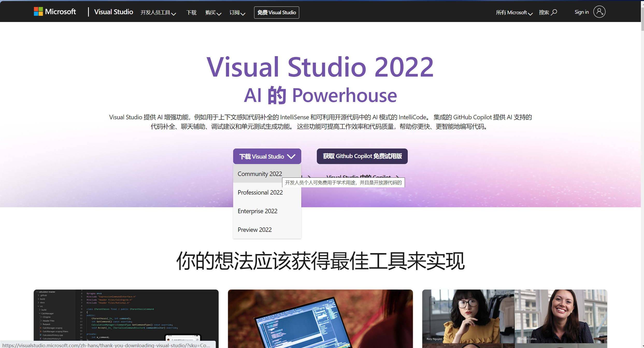Expand the 订阅 menu
Screen dimensions: 644x348
(x=237, y=13)
